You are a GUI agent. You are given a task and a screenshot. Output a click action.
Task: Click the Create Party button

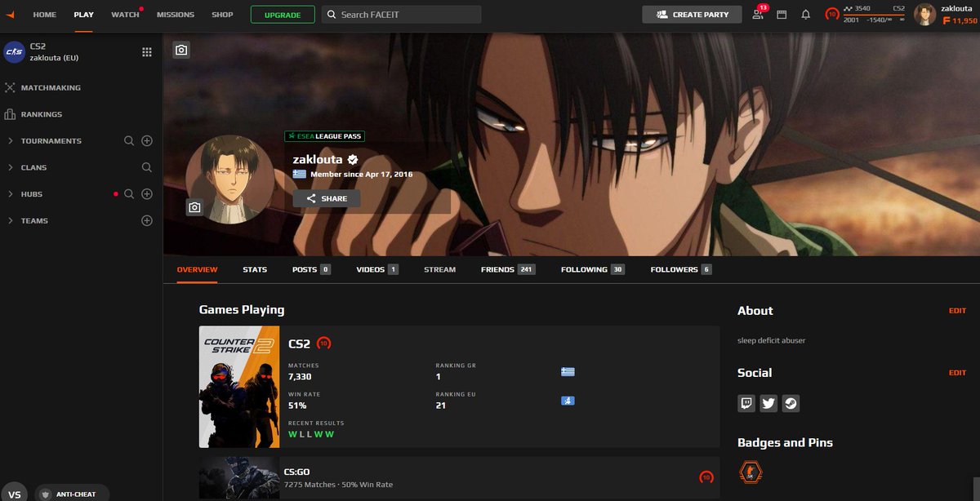tap(692, 15)
